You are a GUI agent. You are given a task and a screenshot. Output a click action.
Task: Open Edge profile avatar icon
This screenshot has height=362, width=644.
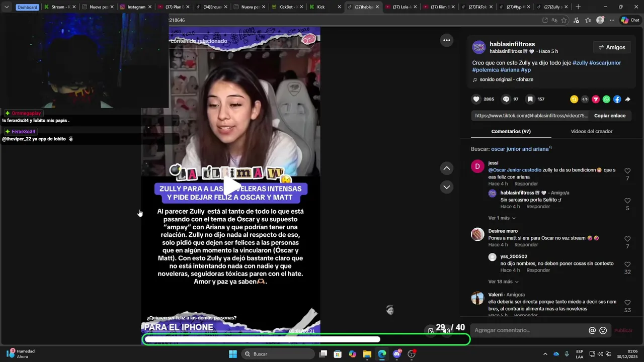click(600, 20)
